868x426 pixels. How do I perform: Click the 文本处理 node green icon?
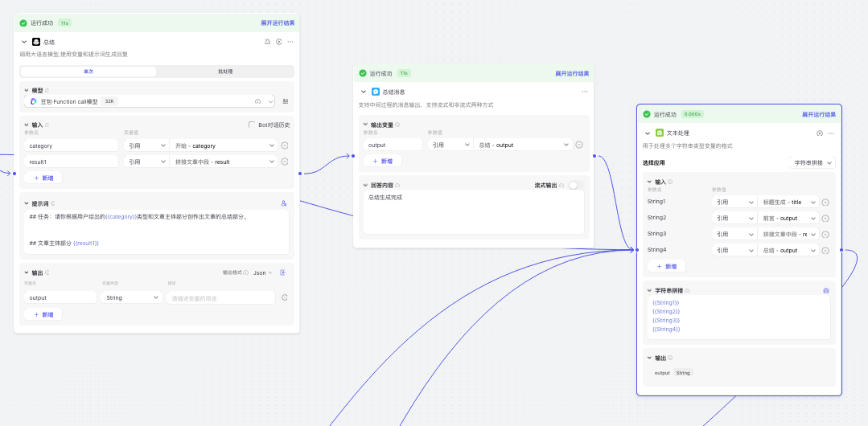coord(660,133)
